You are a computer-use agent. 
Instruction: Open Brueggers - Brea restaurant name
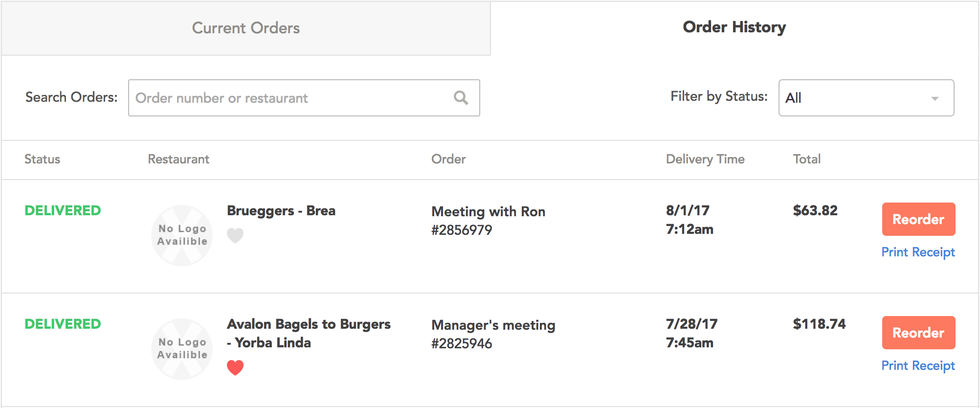(x=281, y=211)
